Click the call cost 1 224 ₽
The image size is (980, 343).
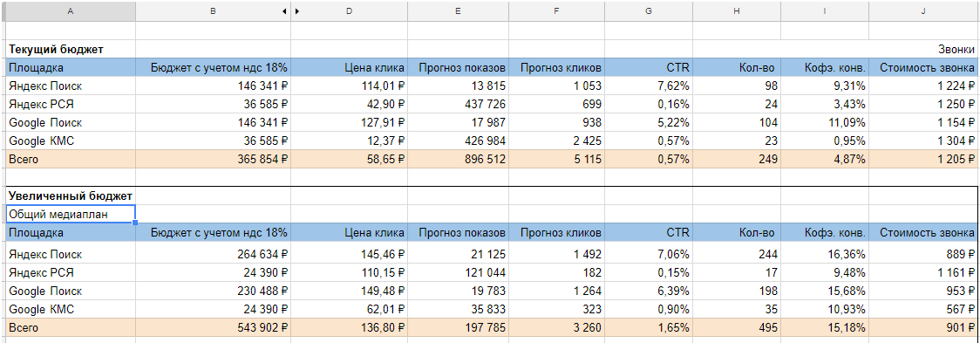923,86
